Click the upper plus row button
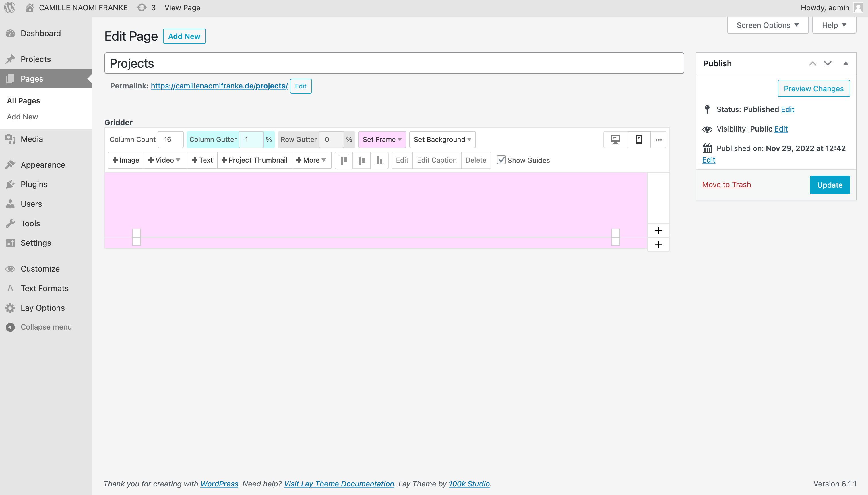 tap(658, 231)
